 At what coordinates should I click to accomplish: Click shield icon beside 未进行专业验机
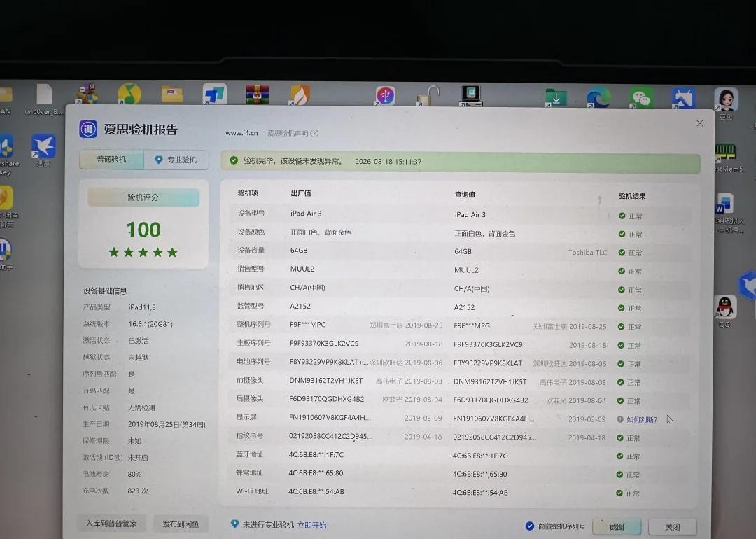(234, 524)
